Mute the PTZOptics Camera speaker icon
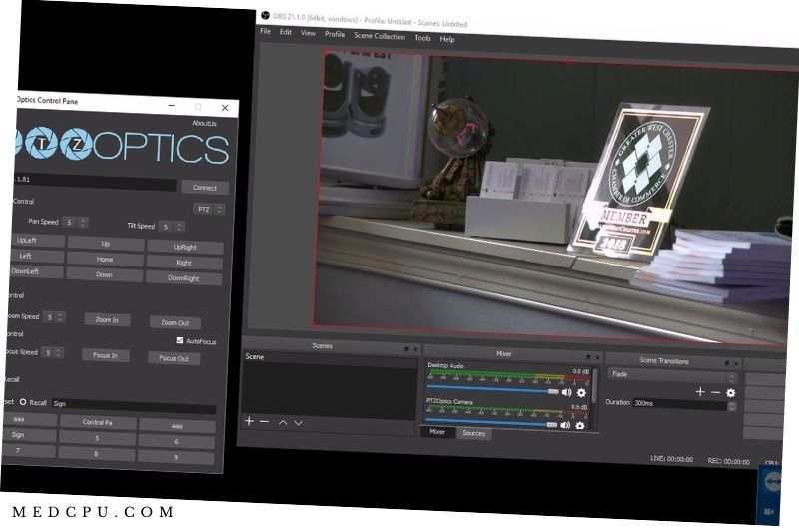 tap(565, 425)
